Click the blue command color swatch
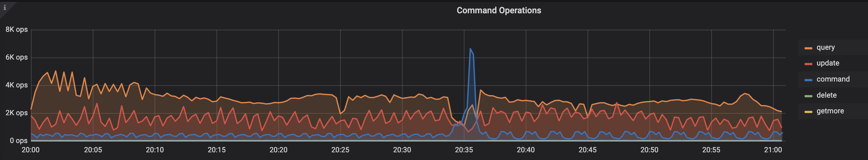Image resolution: width=868 pixels, height=160 pixels. 808,80
